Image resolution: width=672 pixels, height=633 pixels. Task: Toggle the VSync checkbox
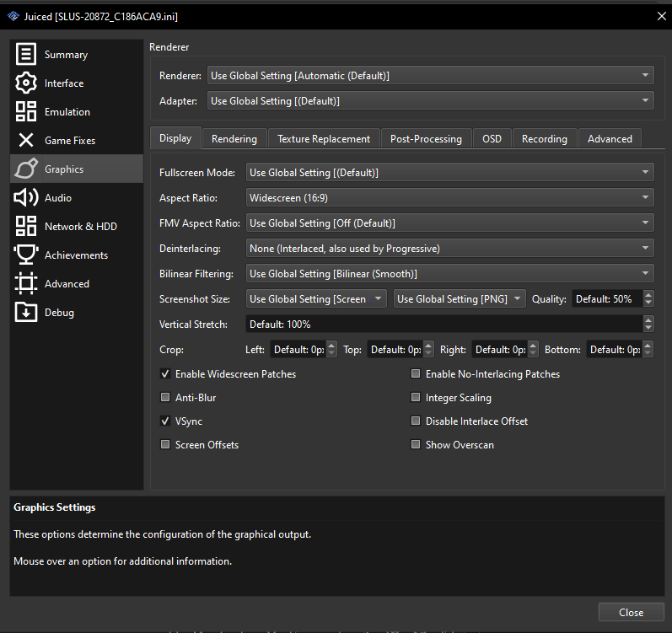pos(165,421)
